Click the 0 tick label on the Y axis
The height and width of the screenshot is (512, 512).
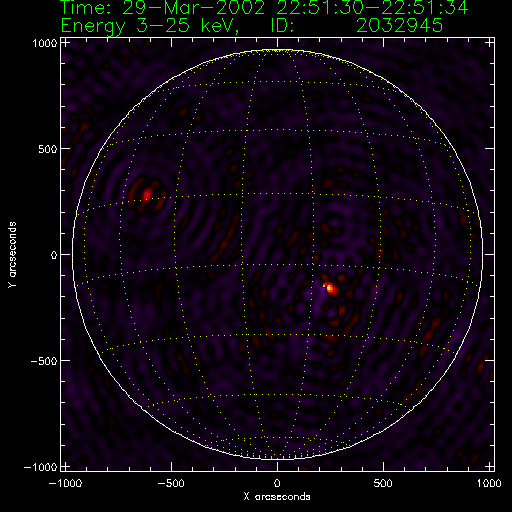click(54, 255)
